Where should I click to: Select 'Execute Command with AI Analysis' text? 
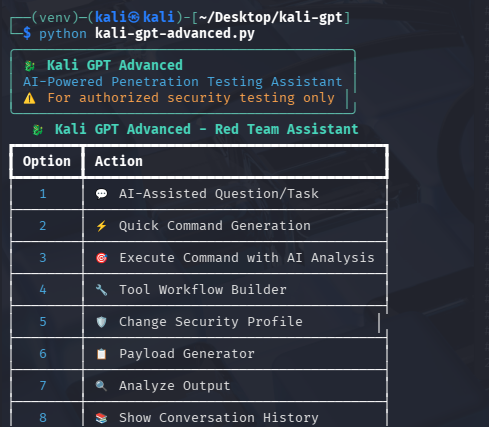click(x=247, y=258)
